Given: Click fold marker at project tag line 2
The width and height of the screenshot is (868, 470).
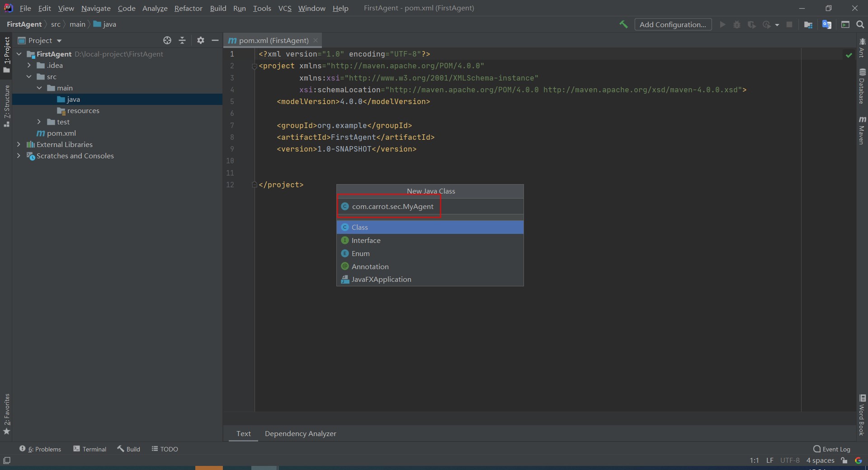Looking at the screenshot, I should 255,66.
